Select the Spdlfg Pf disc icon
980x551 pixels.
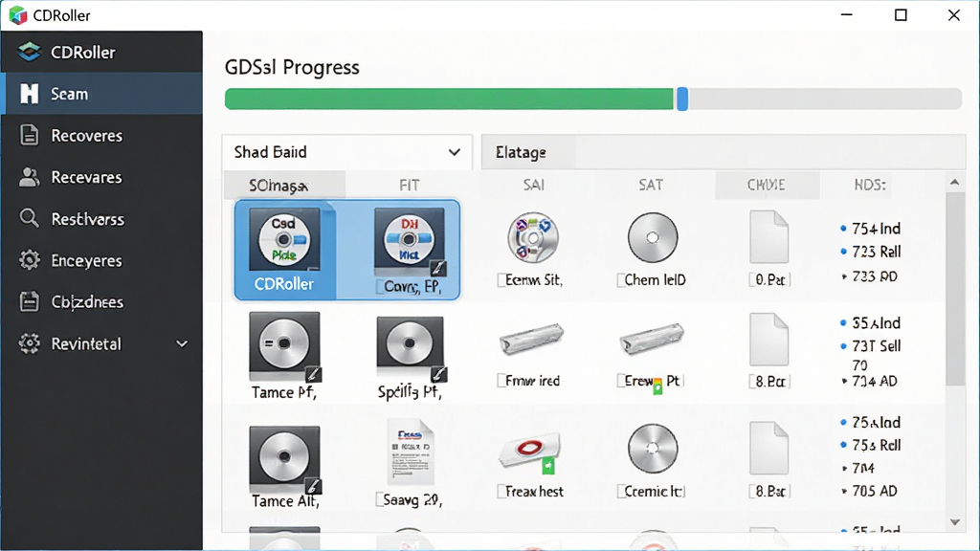click(410, 348)
